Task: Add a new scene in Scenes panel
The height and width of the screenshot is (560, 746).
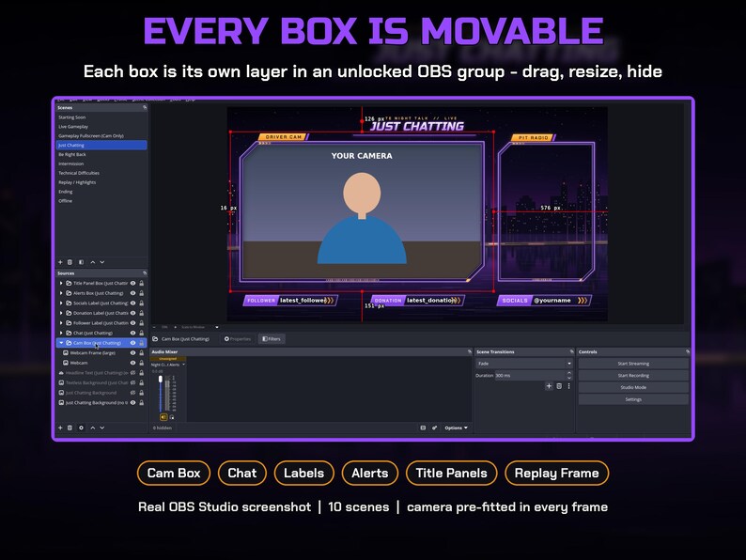Action: (x=60, y=262)
